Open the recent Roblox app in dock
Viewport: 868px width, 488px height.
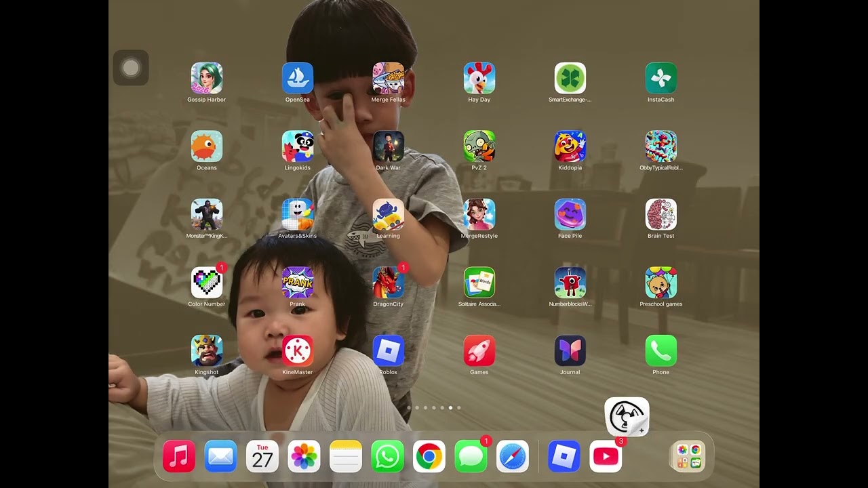click(x=564, y=457)
